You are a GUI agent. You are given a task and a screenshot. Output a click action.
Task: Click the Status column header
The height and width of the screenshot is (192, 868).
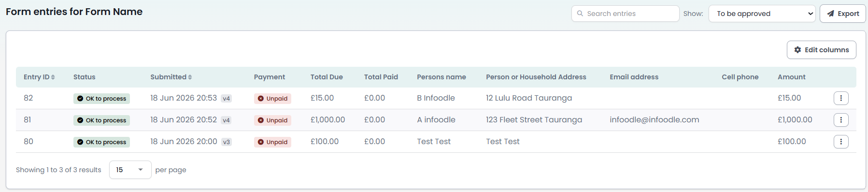coord(85,77)
